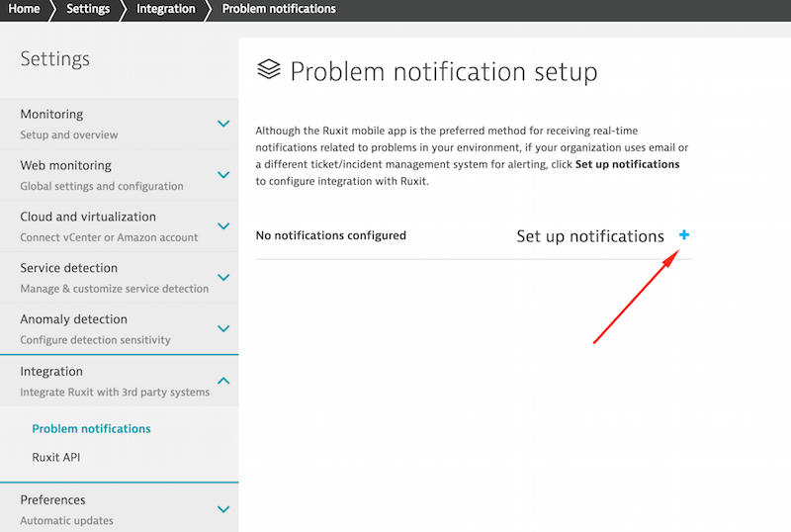Screen dimensions: 791x532
Task: Click 'Setup and overview' subtitle
Action: [68, 134]
